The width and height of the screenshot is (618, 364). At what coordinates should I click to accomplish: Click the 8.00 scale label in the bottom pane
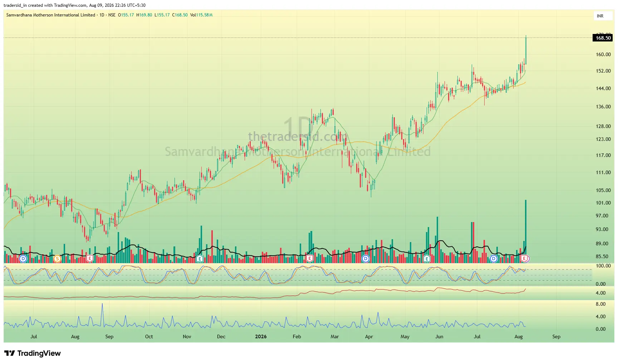click(600, 304)
